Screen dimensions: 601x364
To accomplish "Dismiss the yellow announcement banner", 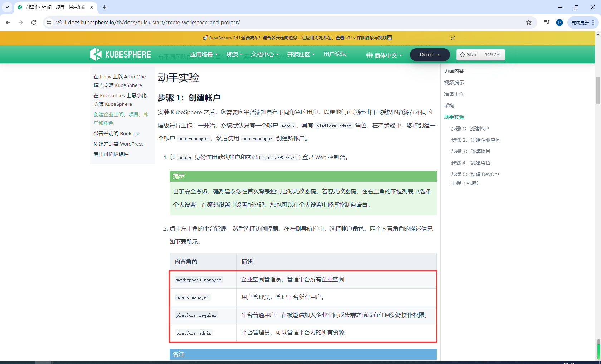I will click(453, 38).
